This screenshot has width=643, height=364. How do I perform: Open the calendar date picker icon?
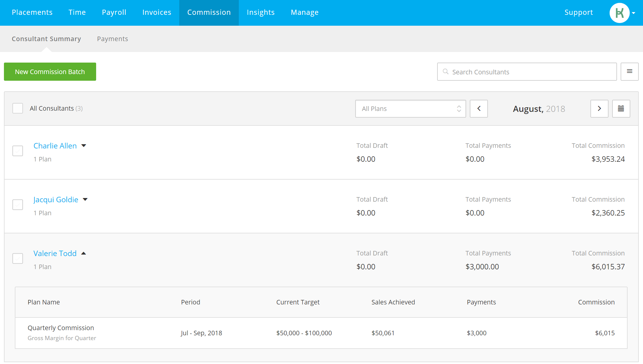[x=621, y=109]
